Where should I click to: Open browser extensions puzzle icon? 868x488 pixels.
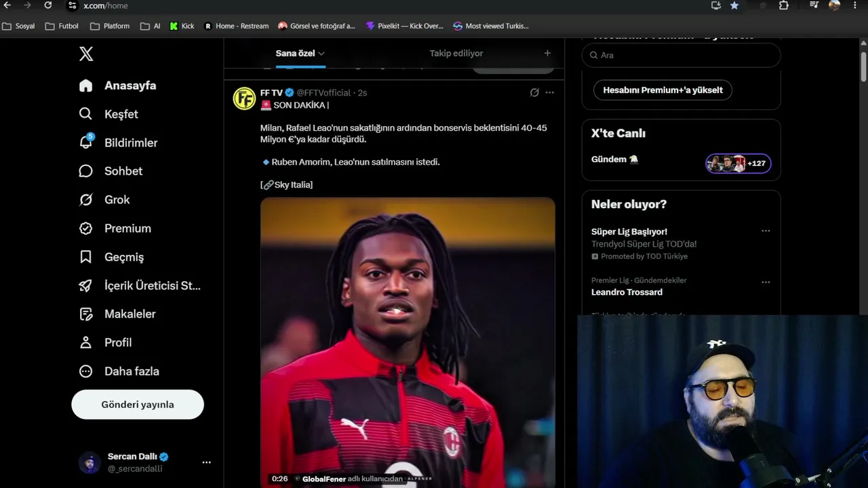pyautogui.click(x=784, y=5)
